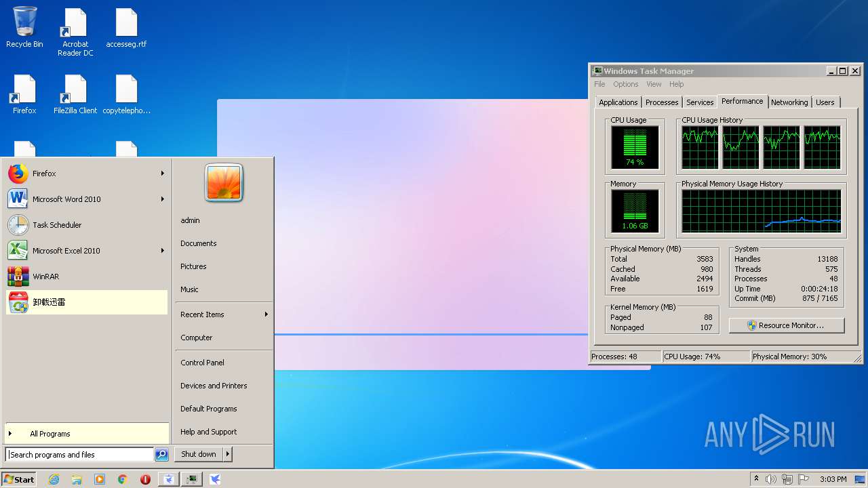Image resolution: width=868 pixels, height=488 pixels.
Task: Switch to the Users tab
Action: point(825,102)
